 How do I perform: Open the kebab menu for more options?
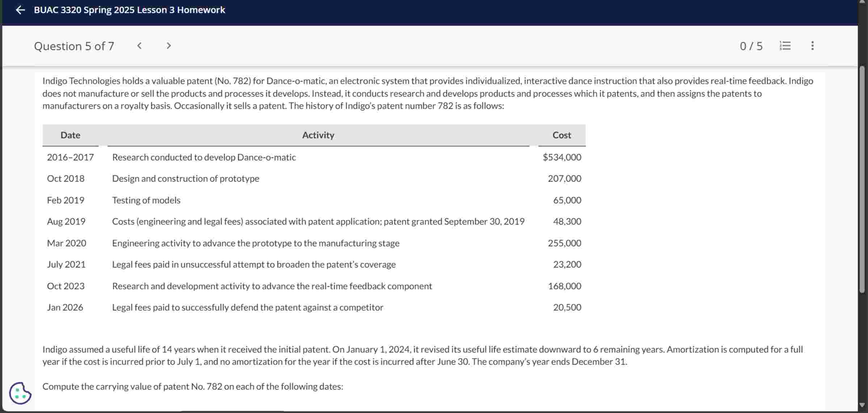(x=812, y=46)
